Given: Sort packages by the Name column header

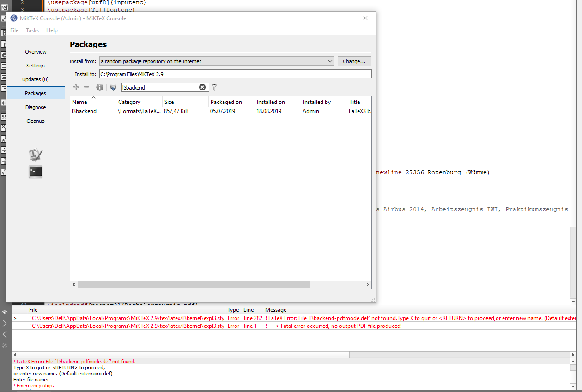Looking at the screenshot, I should click(93, 102).
